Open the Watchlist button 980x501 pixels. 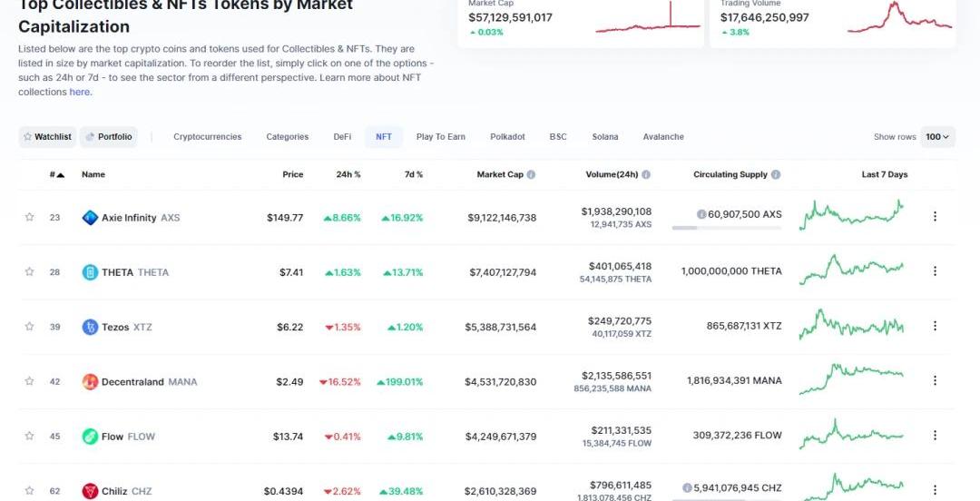(47, 136)
